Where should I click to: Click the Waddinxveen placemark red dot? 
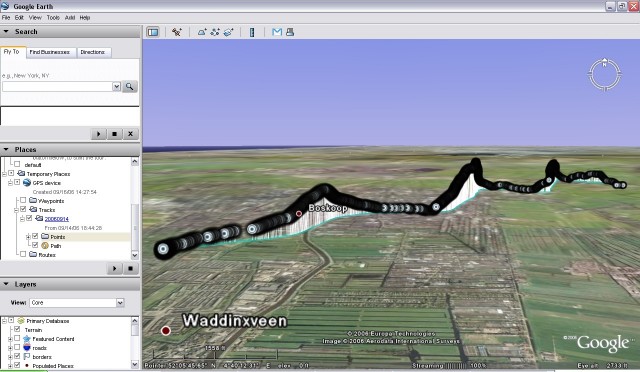pyautogui.click(x=166, y=330)
